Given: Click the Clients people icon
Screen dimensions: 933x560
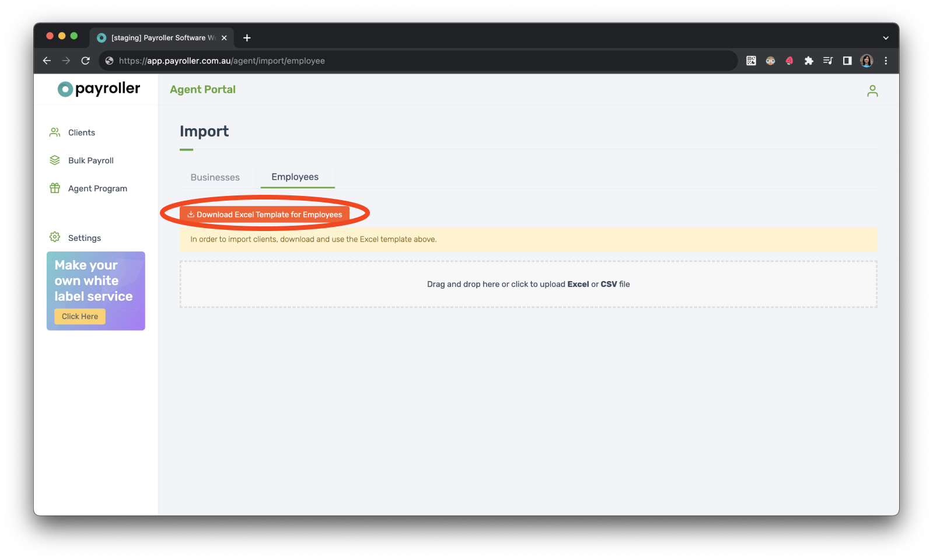Looking at the screenshot, I should click(55, 132).
